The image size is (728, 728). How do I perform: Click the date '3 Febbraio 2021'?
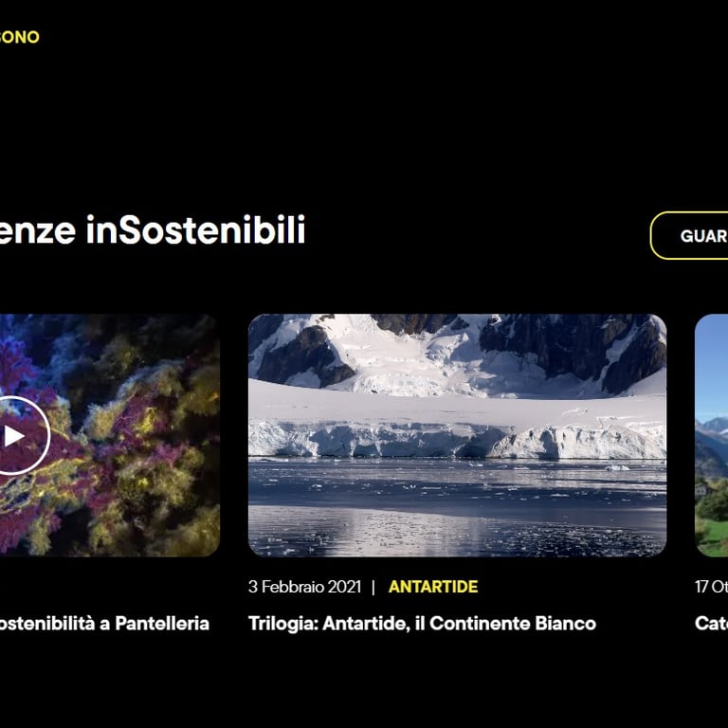click(x=304, y=587)
